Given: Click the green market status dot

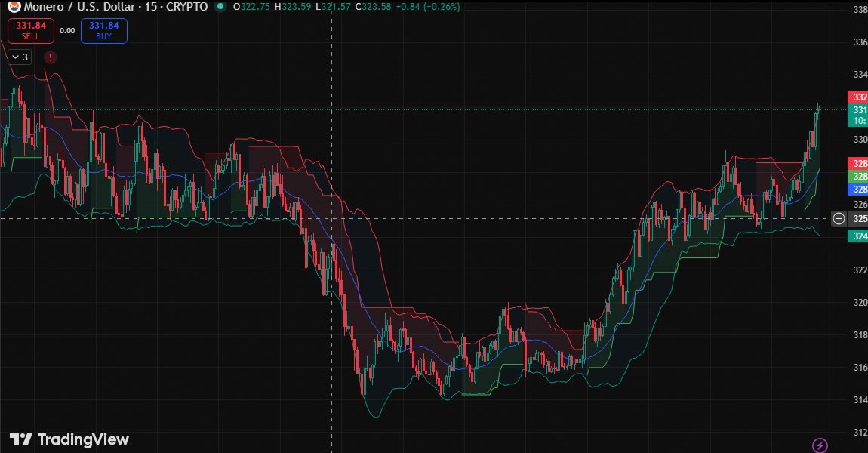Looking at the screenshot, I should [x=220, y=7].
